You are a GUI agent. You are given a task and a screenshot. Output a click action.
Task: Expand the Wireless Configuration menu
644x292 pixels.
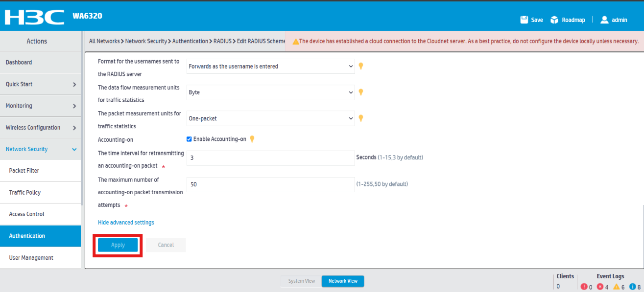[x=40, y=128]
